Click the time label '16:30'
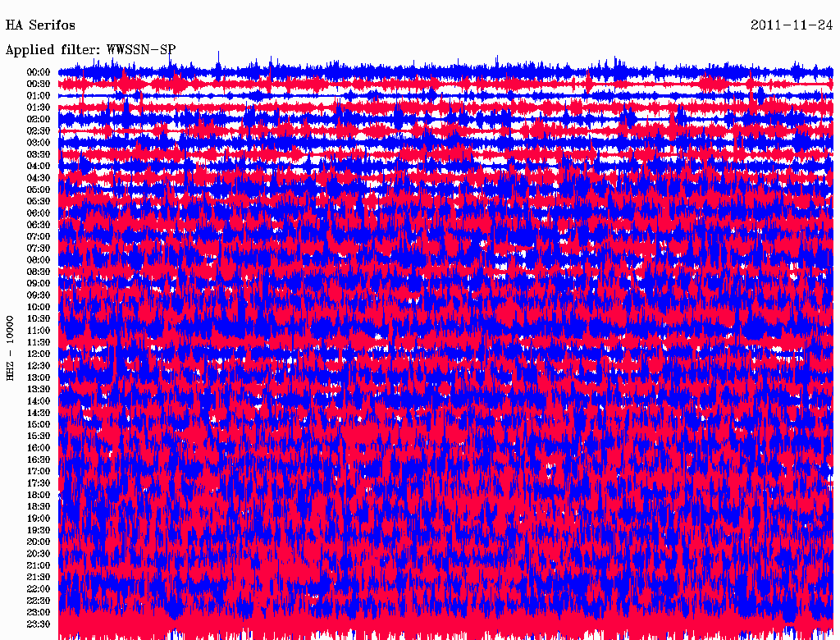 tap(39, 460)
